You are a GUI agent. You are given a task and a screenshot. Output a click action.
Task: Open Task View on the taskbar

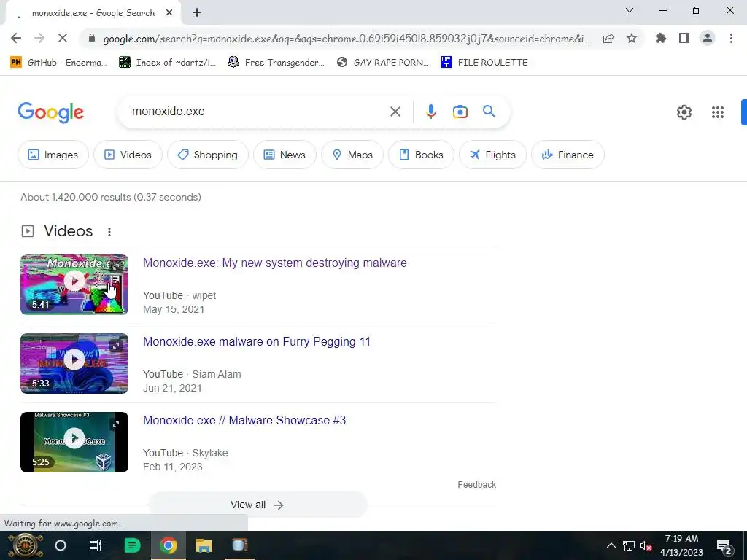[x=96, y=545]
